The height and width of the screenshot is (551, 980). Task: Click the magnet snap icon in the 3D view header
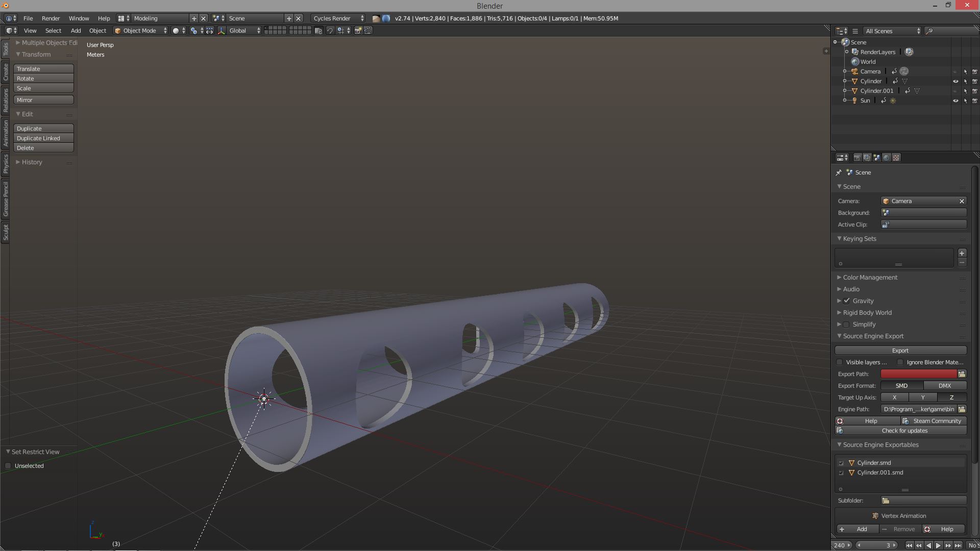(330, 31)
